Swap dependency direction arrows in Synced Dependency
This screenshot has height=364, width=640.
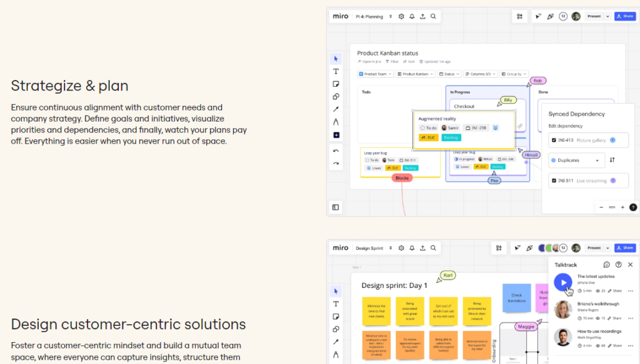[x=612, y=160]
